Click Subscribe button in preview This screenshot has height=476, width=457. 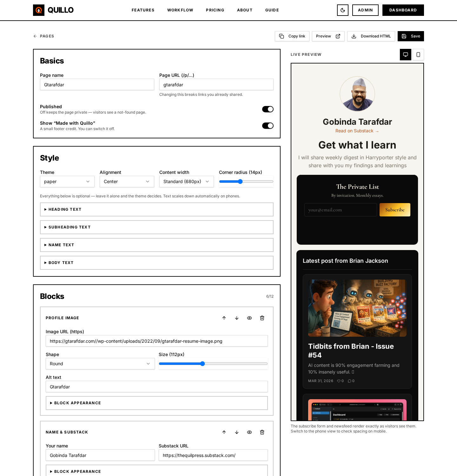(x=395, y=210)
